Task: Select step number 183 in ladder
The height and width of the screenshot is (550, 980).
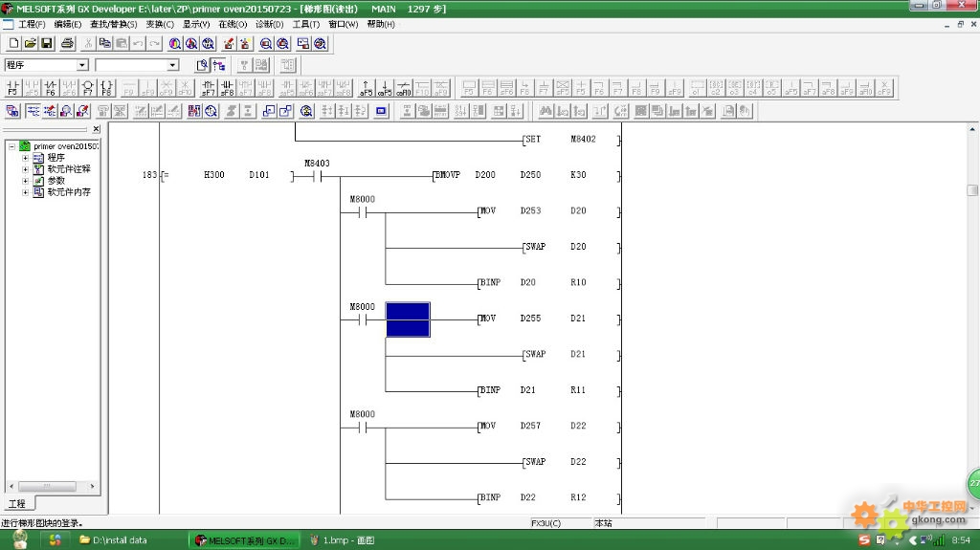Action: (148, 175)
